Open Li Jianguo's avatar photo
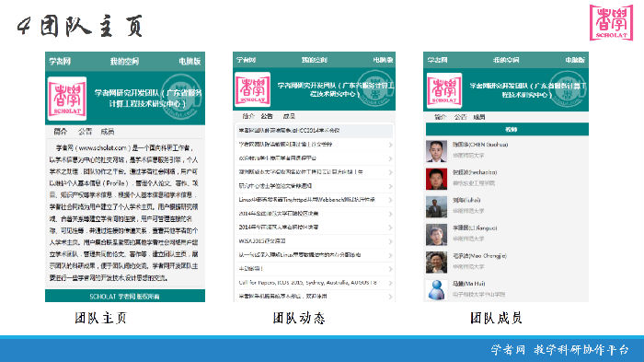 pyautogui.click(x=436, y=234)
